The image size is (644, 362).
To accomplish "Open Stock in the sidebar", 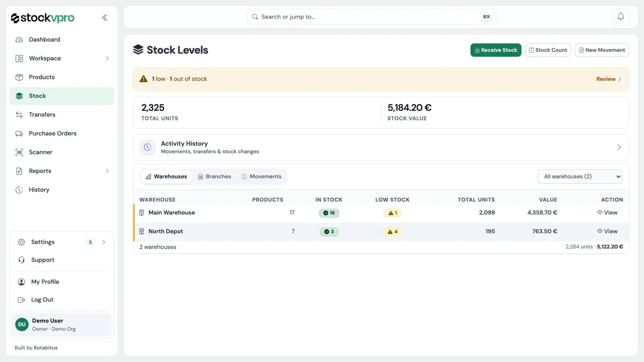I will coord(62,96).
